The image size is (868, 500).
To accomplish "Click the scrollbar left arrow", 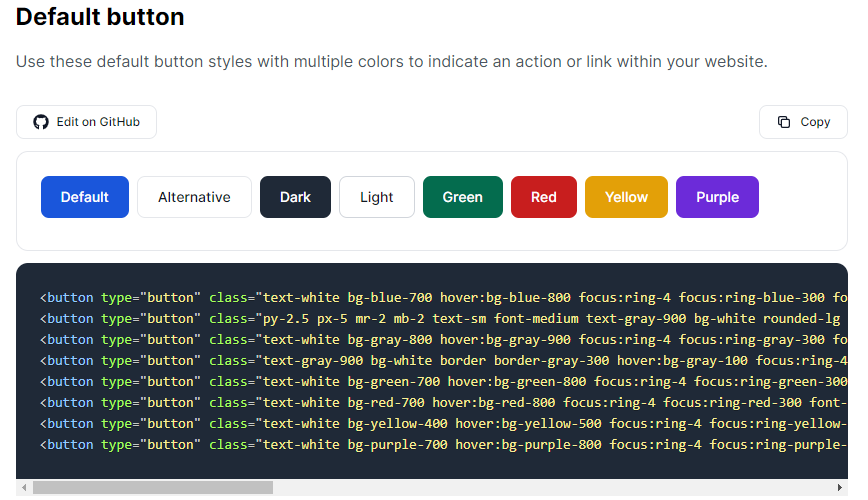I will (x=24, y=488).
